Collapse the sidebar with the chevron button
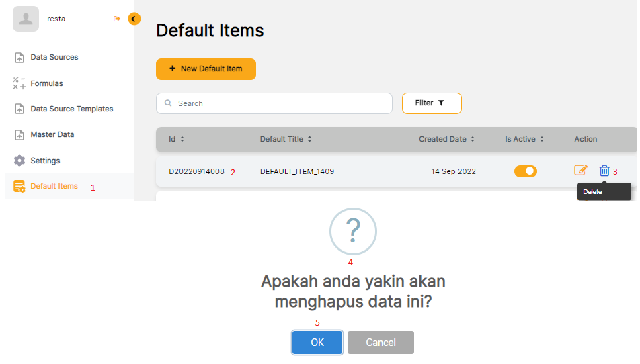Image resolution: width=640 pixels, height=364 pixels. (x=134, y=19)
